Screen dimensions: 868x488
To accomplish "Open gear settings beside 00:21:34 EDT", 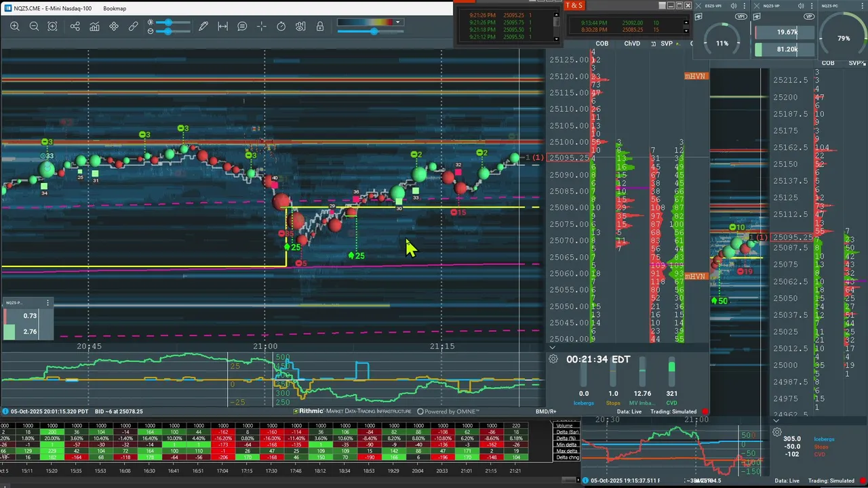I will click(x=553, y=359).
